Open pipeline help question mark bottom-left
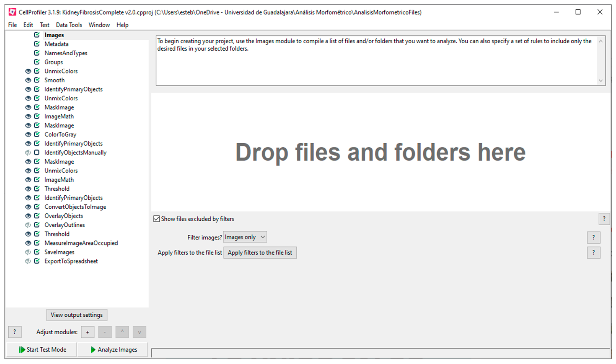The image size is (616, 364). point(15,332)
